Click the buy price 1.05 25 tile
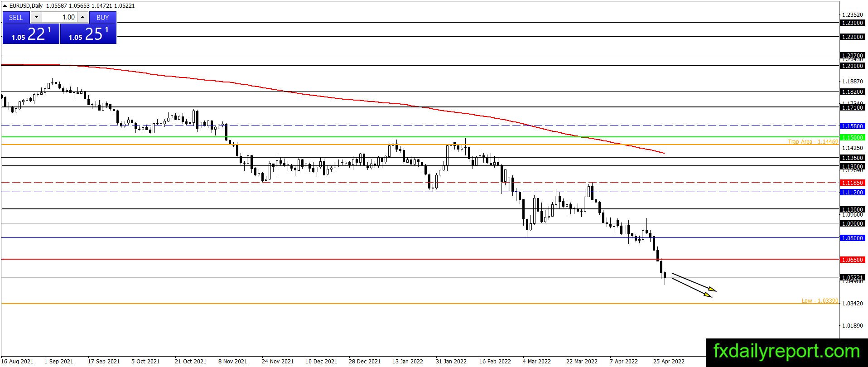868x367 pixels. pos(88,34)
